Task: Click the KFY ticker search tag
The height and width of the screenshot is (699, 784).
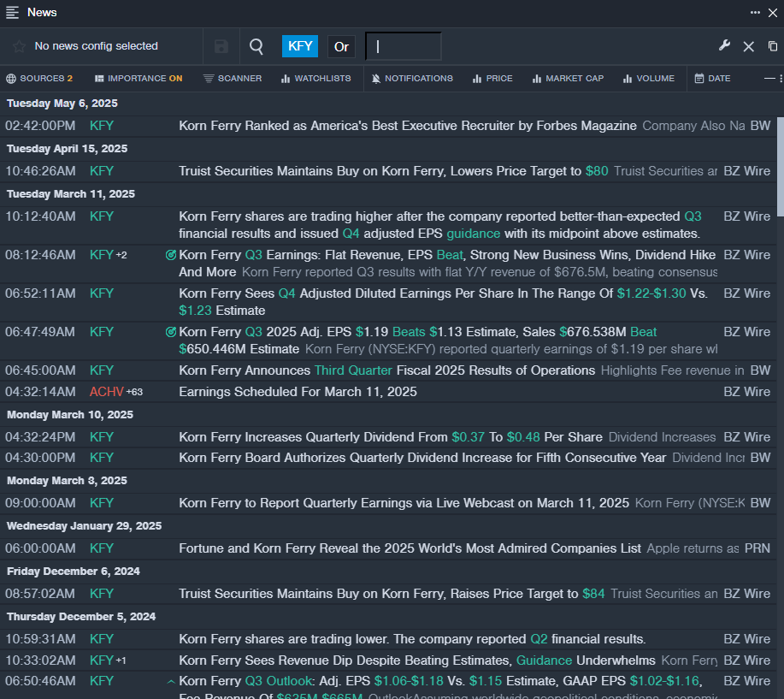Action: coord(300,46)
